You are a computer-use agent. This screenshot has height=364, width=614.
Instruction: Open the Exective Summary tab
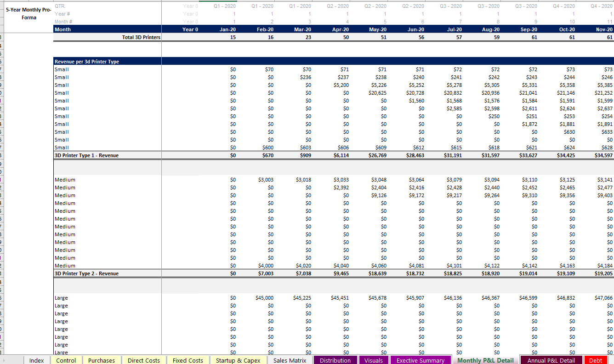(x=420, y=360)
